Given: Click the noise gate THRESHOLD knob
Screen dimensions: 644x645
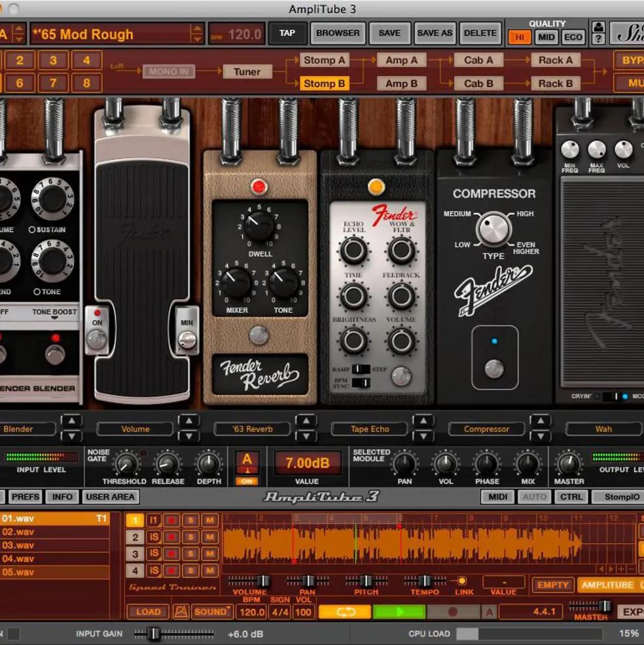Looking at the screenshot, I should pos(126,464).
